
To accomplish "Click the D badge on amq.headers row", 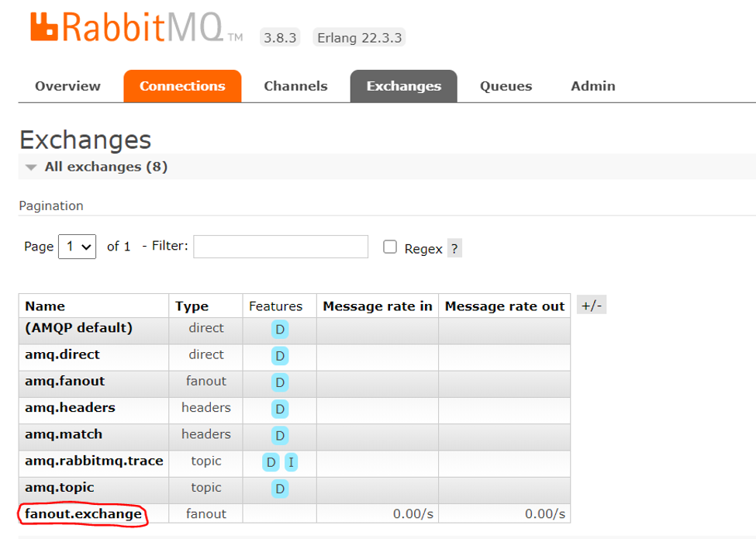I will click(279, 409).
